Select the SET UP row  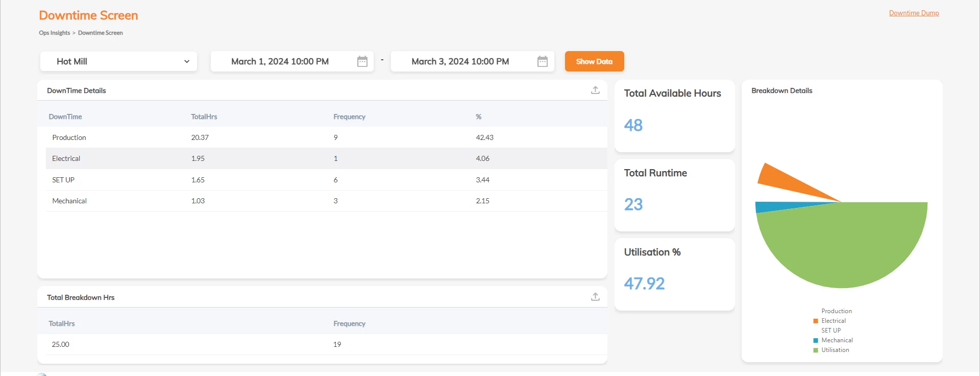(327, 180)
